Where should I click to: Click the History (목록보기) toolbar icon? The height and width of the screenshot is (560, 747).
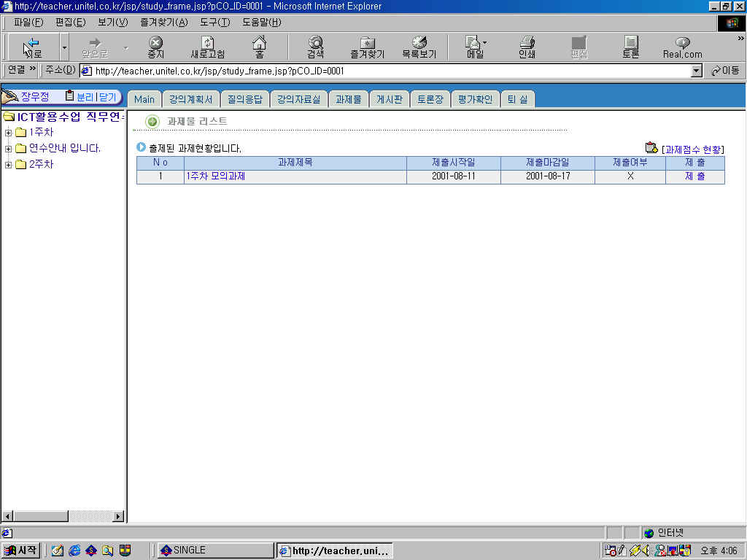tap(419, 47)
